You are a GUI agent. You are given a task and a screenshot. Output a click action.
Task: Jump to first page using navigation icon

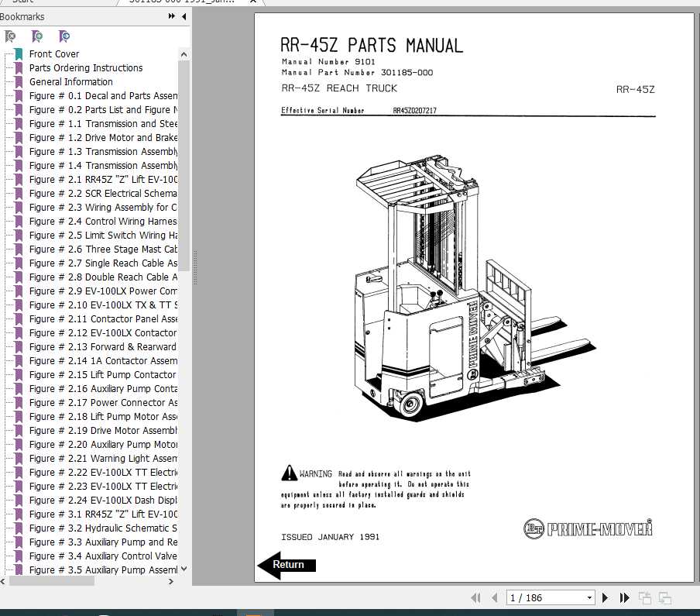476,597
